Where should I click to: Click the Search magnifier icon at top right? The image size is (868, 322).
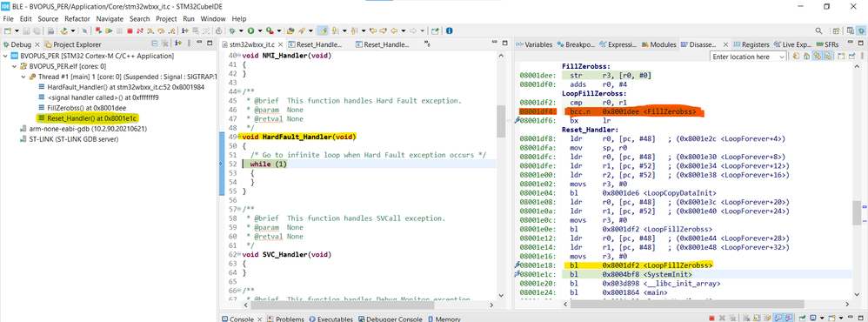pos(818,30)
